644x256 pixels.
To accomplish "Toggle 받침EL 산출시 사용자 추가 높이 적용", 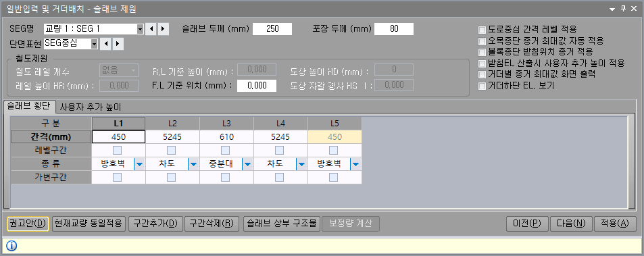I will coord(482,63).
